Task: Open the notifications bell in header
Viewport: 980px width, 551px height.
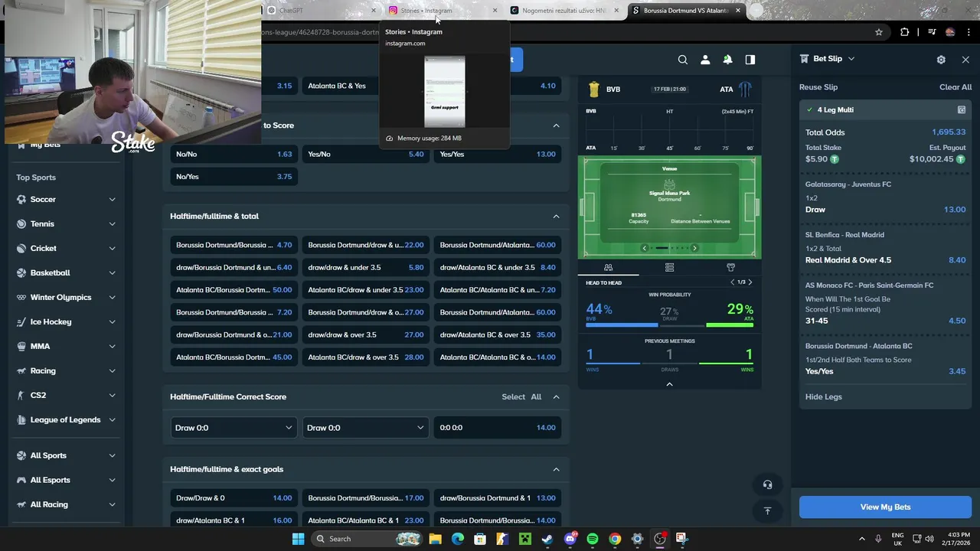Action: pyautogui.click(x=727, y=60)
